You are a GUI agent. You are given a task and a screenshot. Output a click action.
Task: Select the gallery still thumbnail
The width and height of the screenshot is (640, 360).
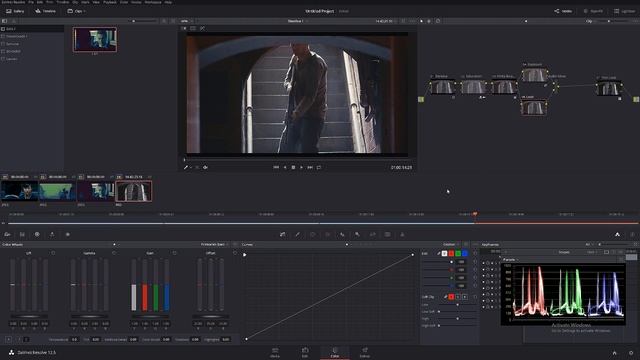pyautogui.click(x=95, y=40)
